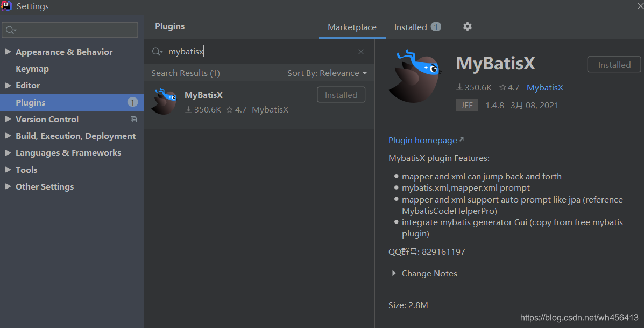Click the Search Results (1) label
This screenshot has height=328, width=644.
click(x=186, y=73)
